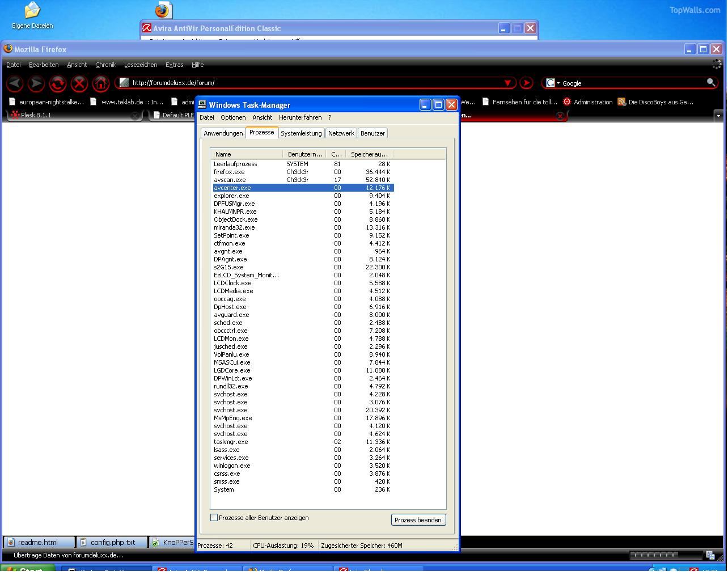This screenshot has width=728, height=575.
Task: Open Task-Manager Datei menu
Action: click(207, 117)
